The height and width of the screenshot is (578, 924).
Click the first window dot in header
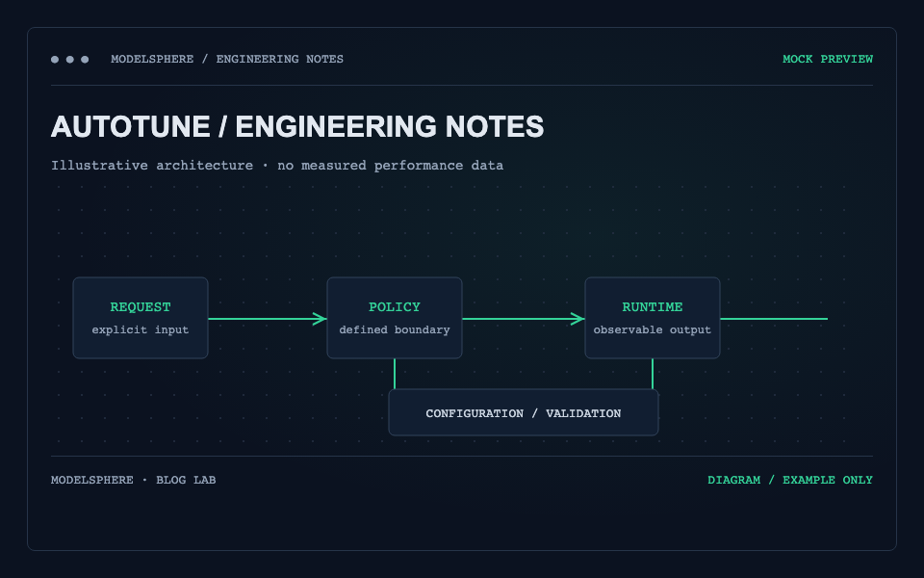pyautogui.click(x=55, y=59)
